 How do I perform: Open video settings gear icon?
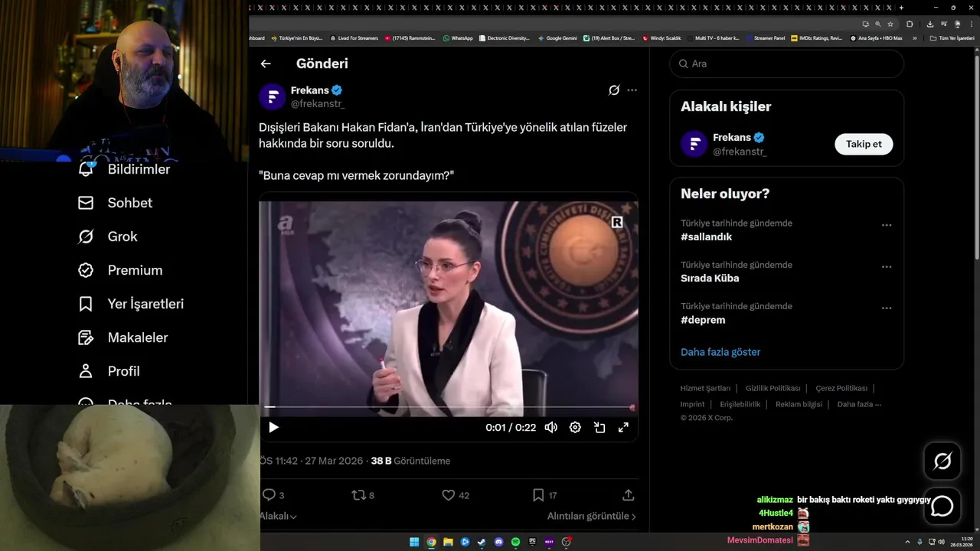click(x=575, y=427)
